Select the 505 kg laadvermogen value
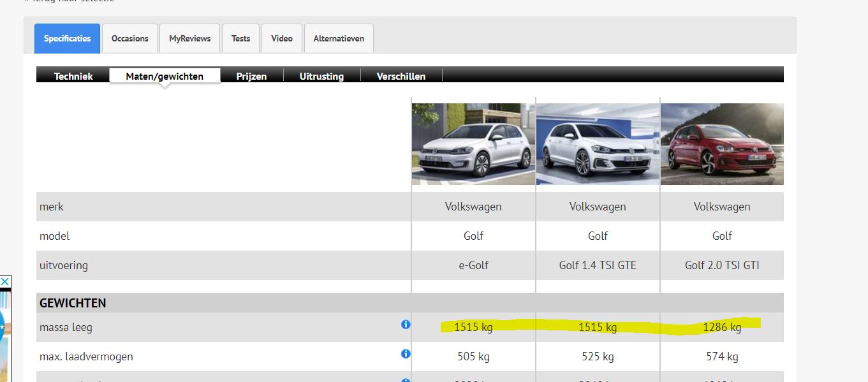Image resolution: width=868 pixels, height=382 pixels. 473,357
